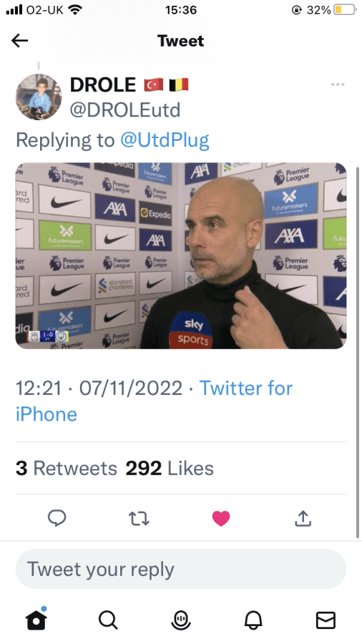Image resolution: width=362 pixels, height=644 pixels.
Task: Tap the DROLE profile avatar
Action: 39,97
